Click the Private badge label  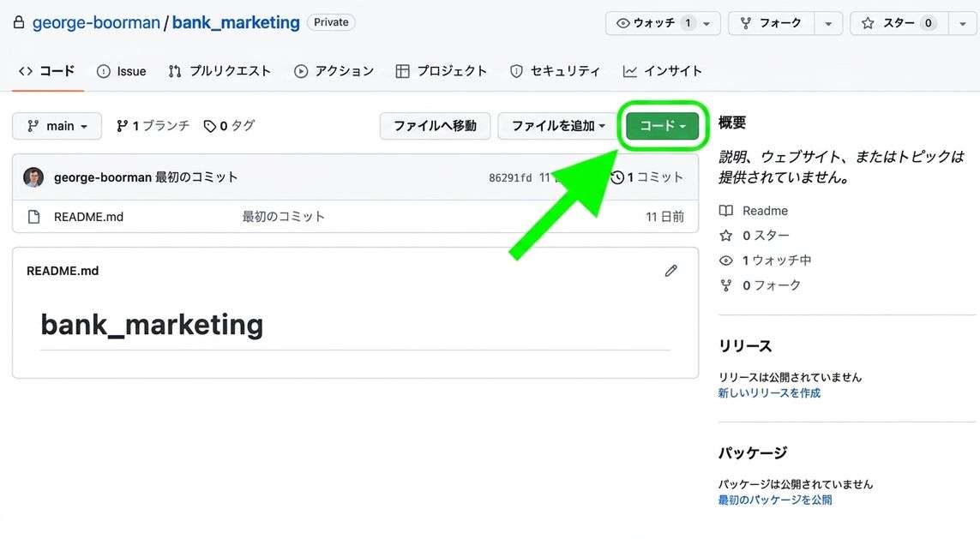click(x=331, y=22)
